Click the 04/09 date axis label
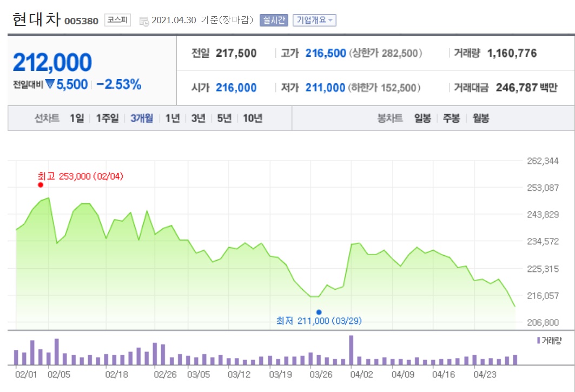Viewport: 575px width, 392px height. point(402,374)
